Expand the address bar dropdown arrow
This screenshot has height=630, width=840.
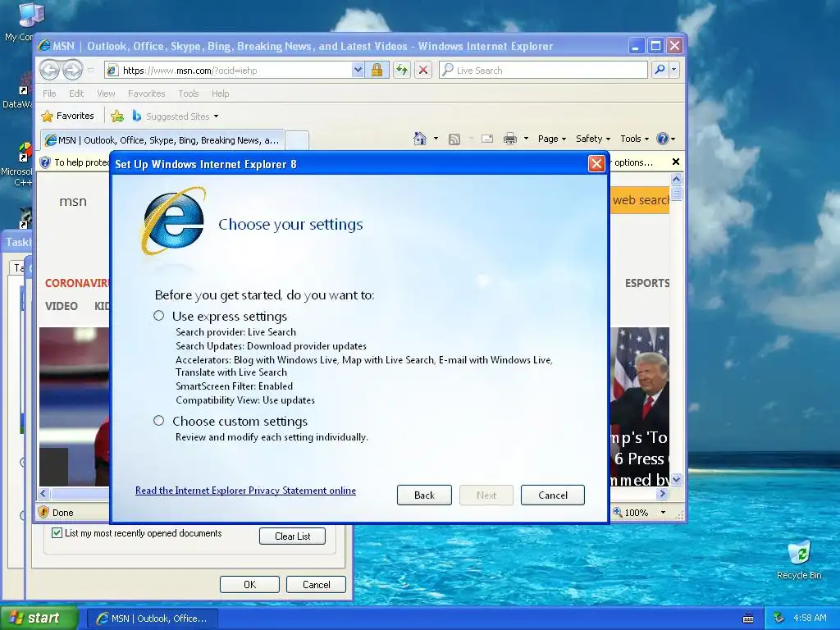coord(358,71)
